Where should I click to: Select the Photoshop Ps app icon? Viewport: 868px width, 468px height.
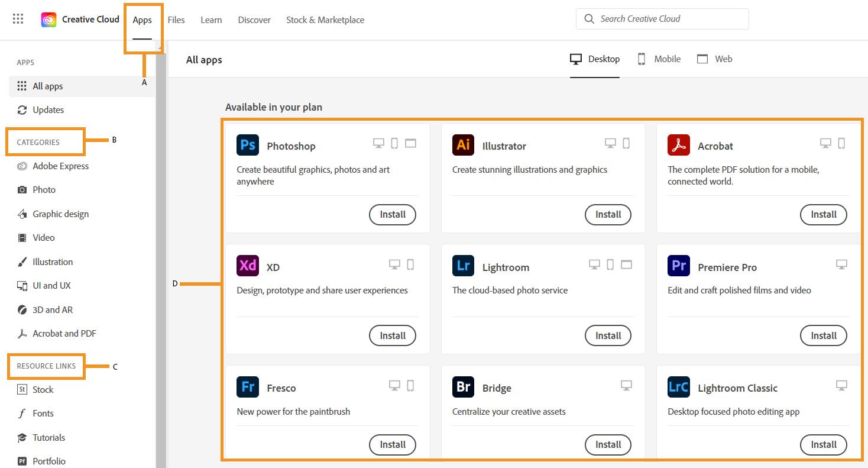pyautogui.click(x=247, y=145)
